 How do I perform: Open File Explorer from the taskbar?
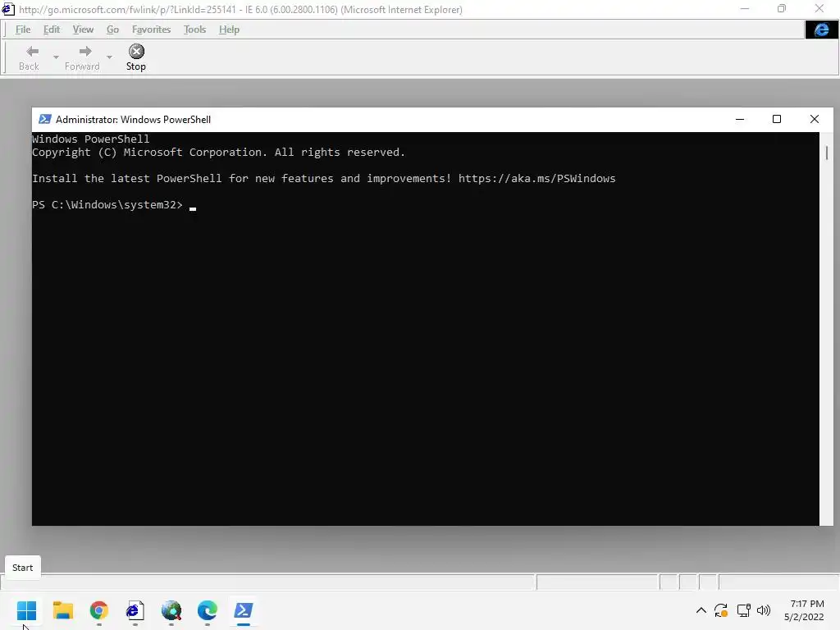62,610
